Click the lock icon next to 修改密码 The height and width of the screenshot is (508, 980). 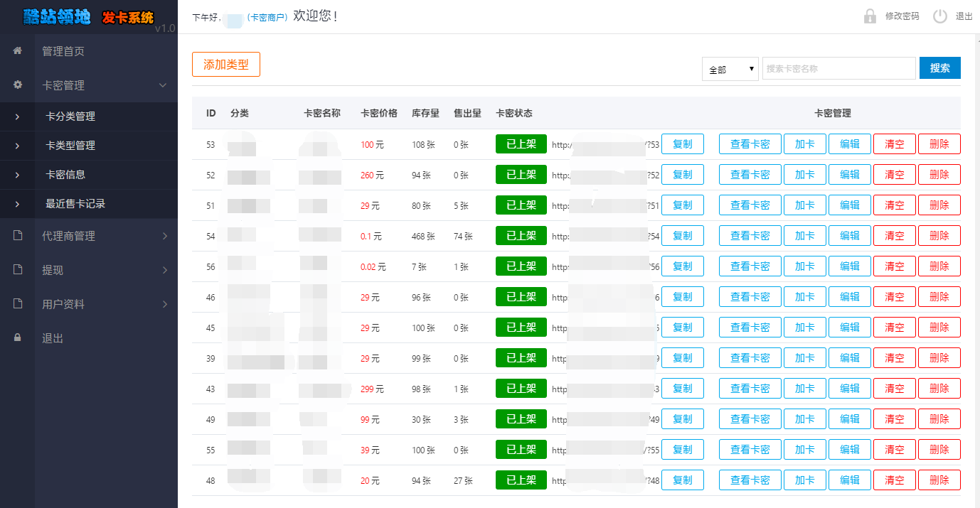point(870,16)
